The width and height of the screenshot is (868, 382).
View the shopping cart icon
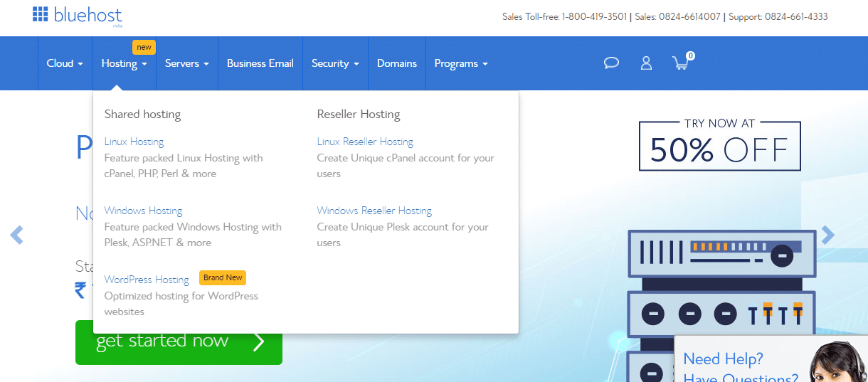click(682, 62)
